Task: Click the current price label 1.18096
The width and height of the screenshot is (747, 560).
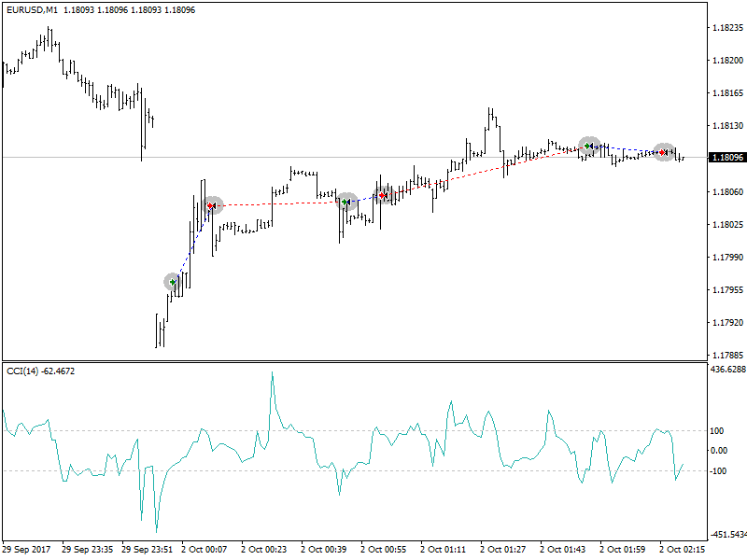Action: 726,158
